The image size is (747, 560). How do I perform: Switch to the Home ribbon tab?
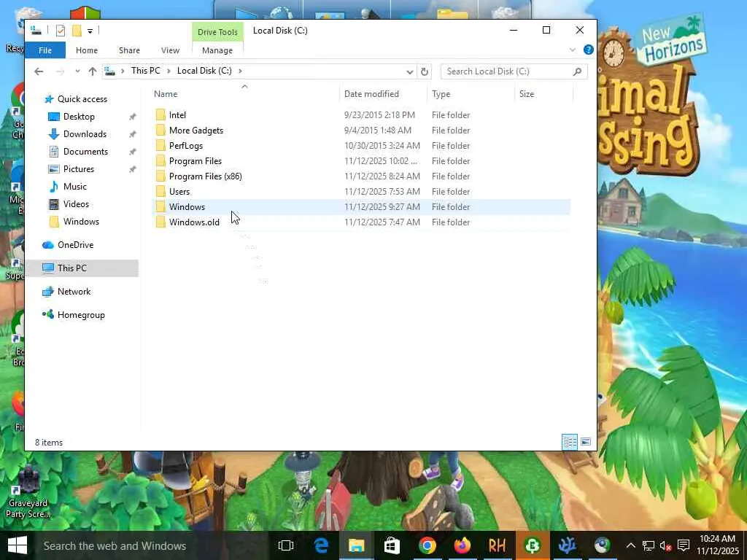point(87,50)
